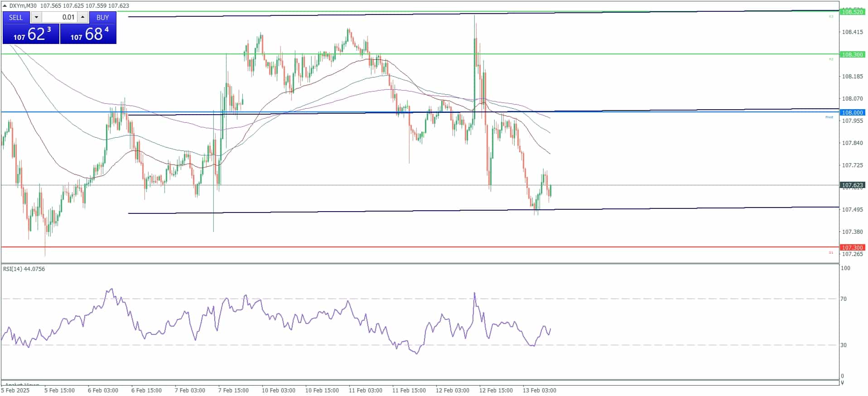Screen dimensions: 868x396
Task: Click the buy price tile 107.684
Action: coord(88,34)
